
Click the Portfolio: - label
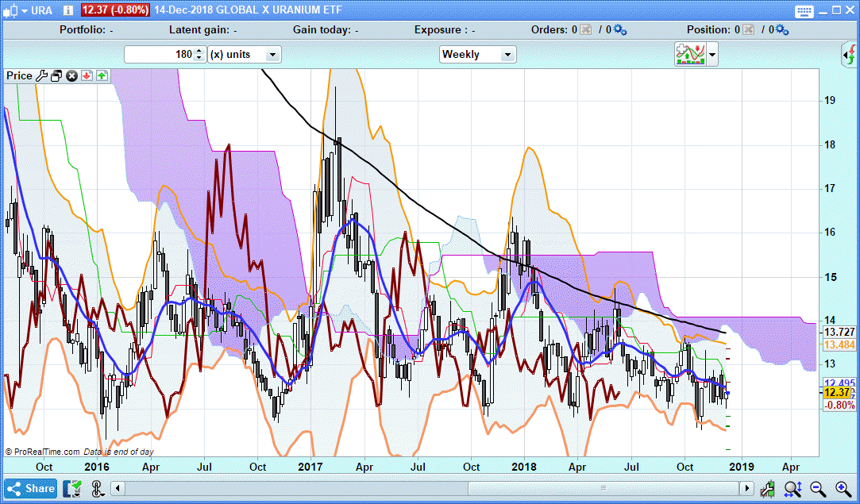pyautogui.click(x=86, y=29)
